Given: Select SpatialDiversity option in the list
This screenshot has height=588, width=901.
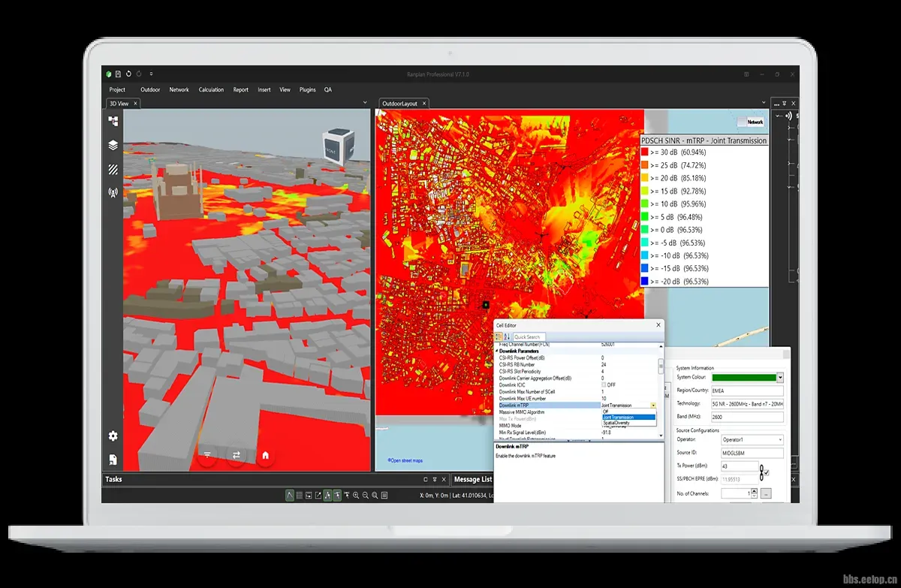Looking at the screenshot, I should tap(628, 423).
